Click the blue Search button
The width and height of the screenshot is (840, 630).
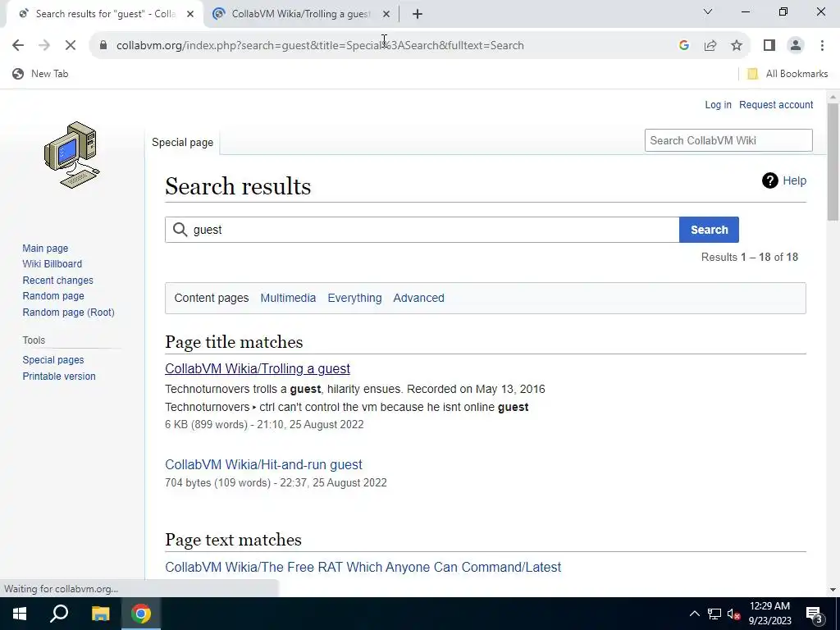tap(709, 230)
